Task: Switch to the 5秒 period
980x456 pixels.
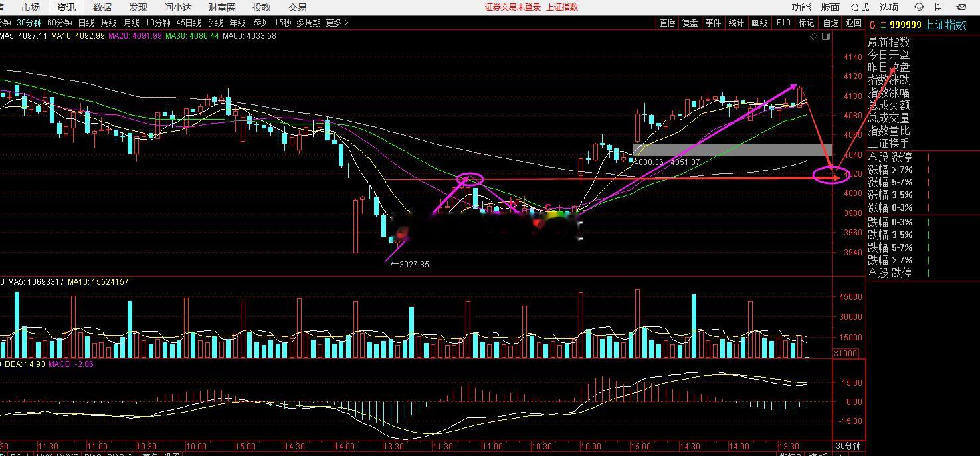Action: coord(260,23)
